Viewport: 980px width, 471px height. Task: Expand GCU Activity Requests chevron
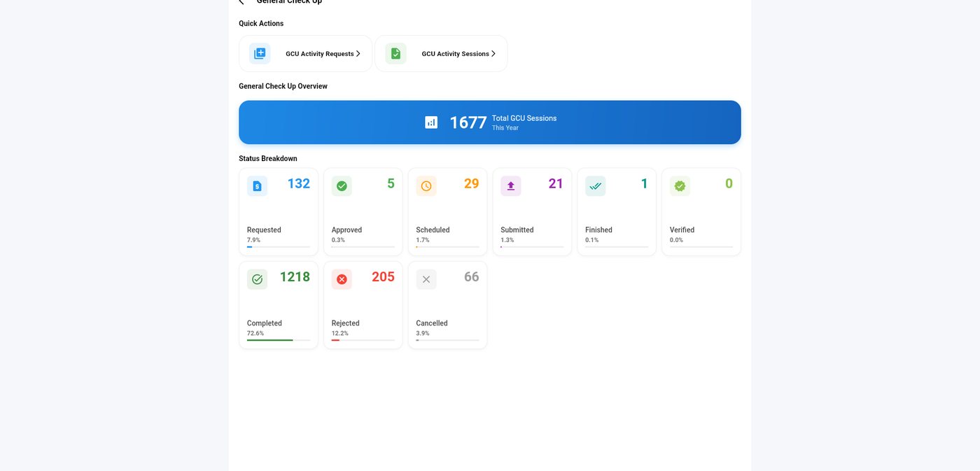click(x=358, y=53)
